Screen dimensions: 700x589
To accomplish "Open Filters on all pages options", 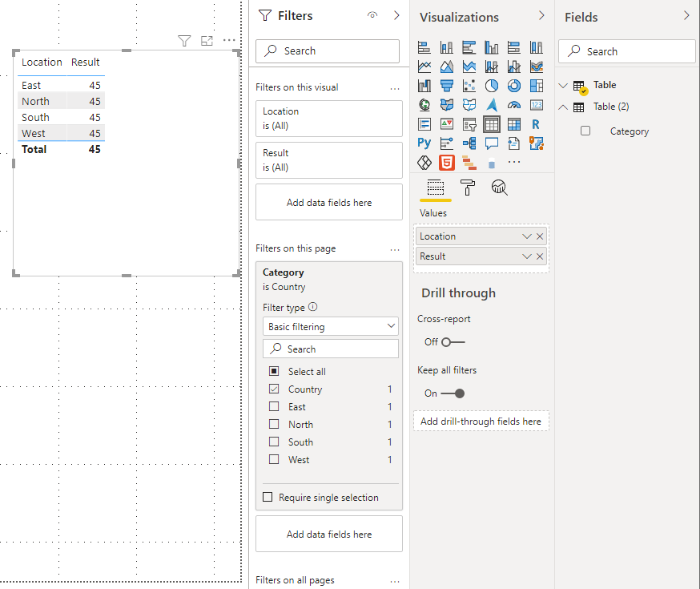I will point(395,582).
